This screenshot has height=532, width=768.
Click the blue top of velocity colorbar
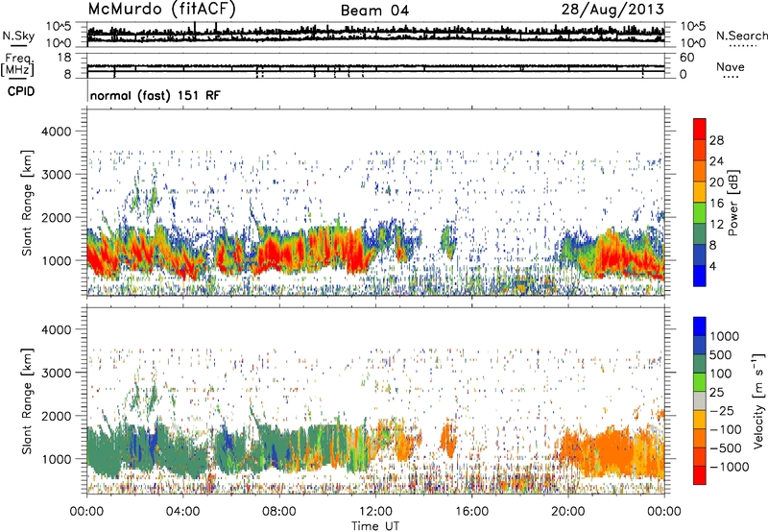point(700,326)
